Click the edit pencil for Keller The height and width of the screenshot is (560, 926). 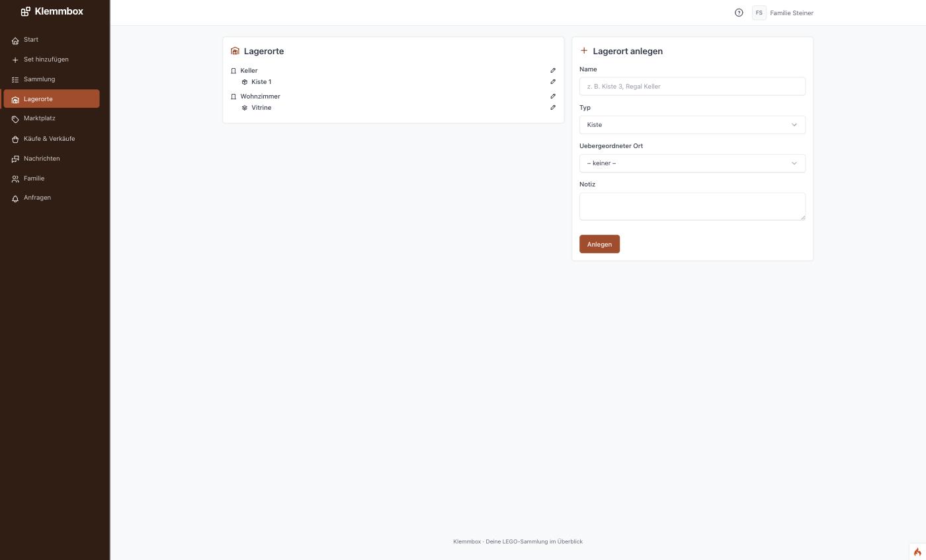(x=553, y=70)
